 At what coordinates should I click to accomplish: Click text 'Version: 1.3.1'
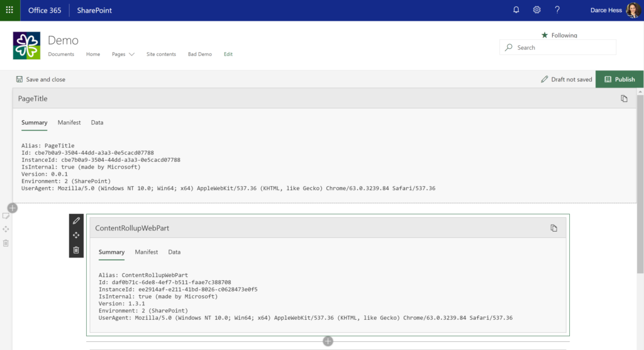tap(121, 304)
